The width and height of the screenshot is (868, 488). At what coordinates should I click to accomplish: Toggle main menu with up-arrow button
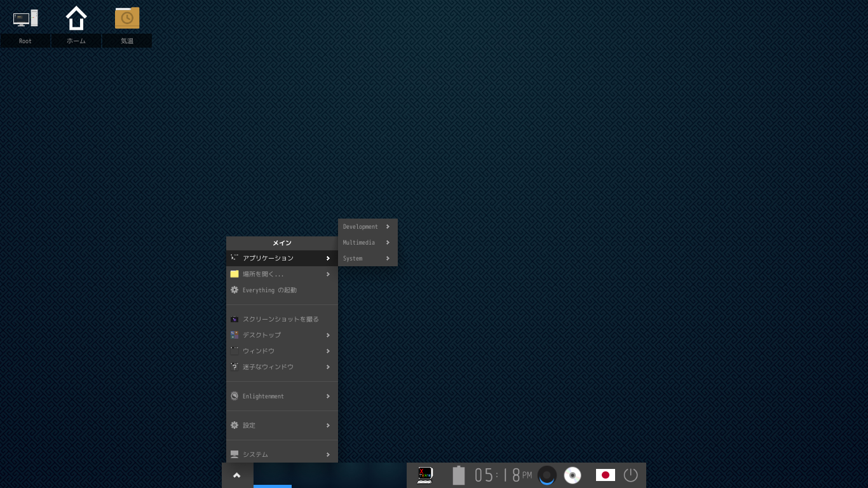click(x=237, y=475)
